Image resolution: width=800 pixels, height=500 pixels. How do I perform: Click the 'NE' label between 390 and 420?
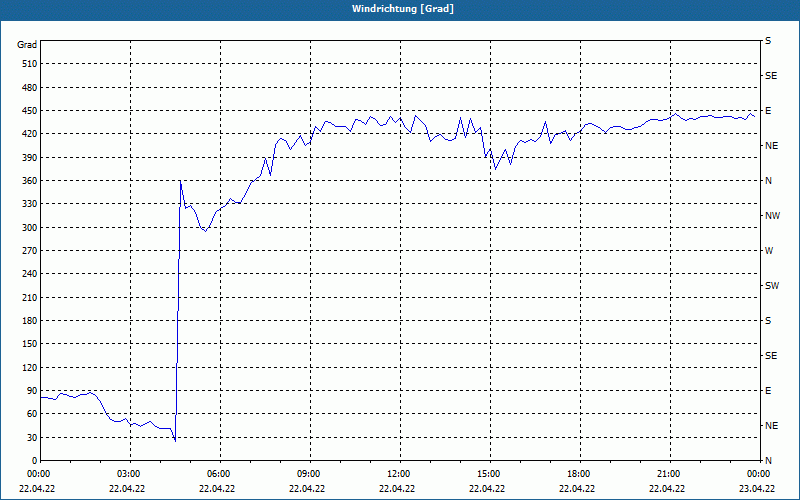click(x=771, y=146)
